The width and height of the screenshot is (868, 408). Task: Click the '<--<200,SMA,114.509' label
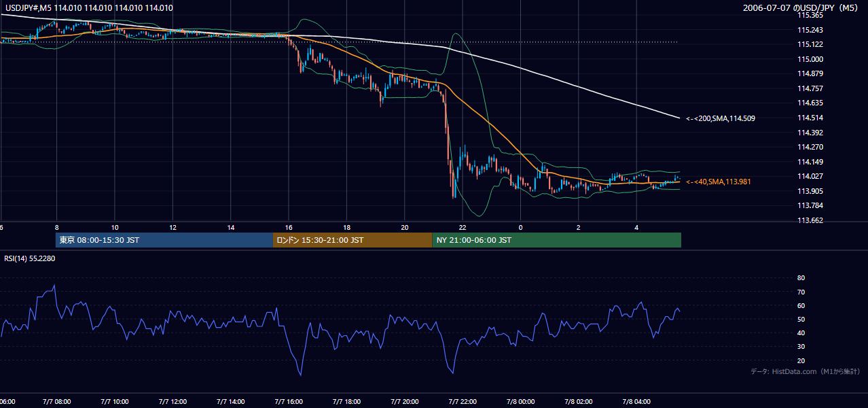pyautogui.click(x=720, y=118)
